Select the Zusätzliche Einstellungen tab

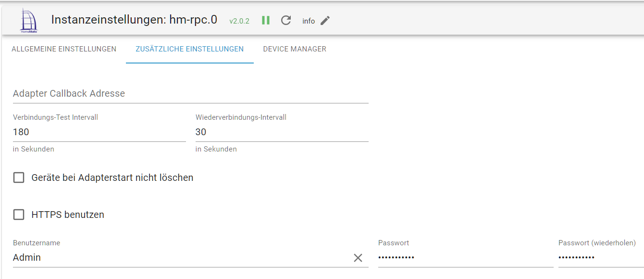pos(190,49)
